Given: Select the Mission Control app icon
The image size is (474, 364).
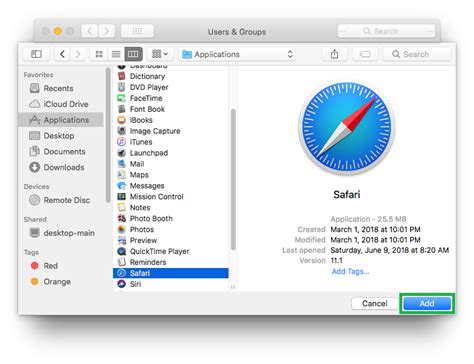Looking at the screenshot, I should pyautogui.click(x=122, y=196).
